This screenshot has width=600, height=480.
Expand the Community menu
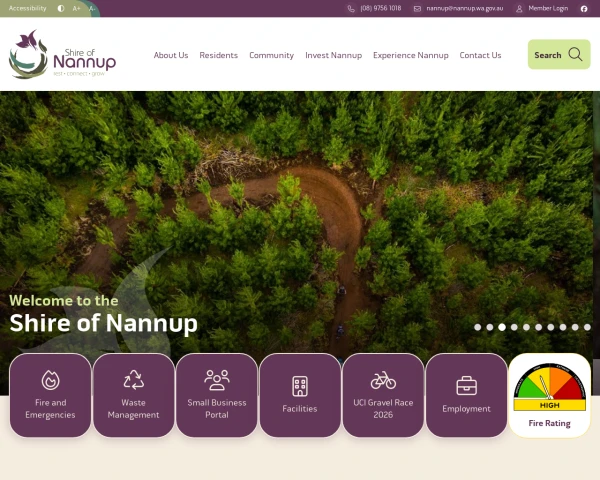(271, 55)
